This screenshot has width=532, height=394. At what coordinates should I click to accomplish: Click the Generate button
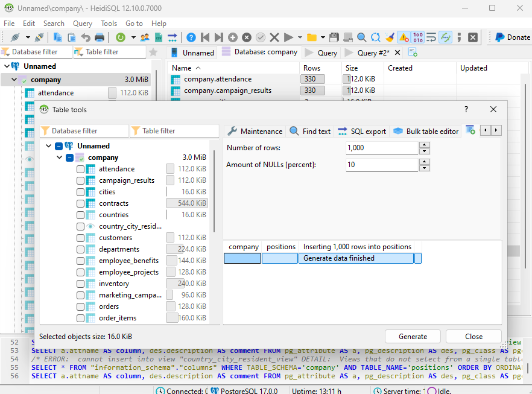pos(413,337)
